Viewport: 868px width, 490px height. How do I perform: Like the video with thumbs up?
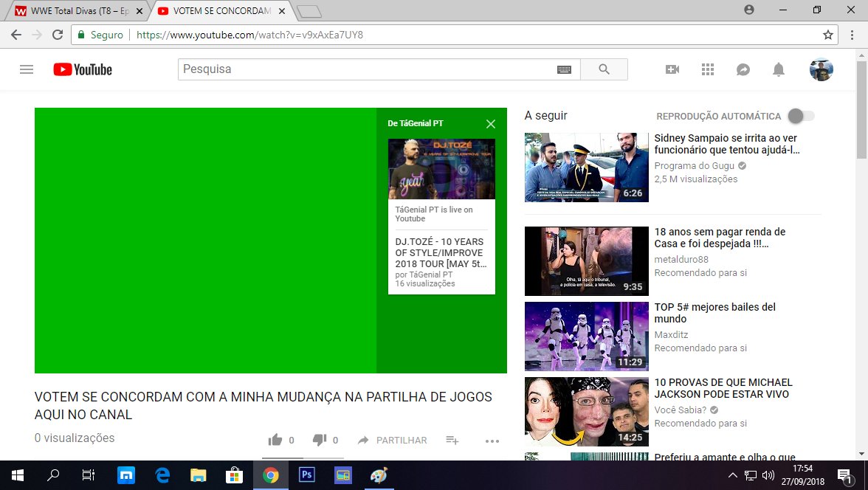click(x=275, y=440)
